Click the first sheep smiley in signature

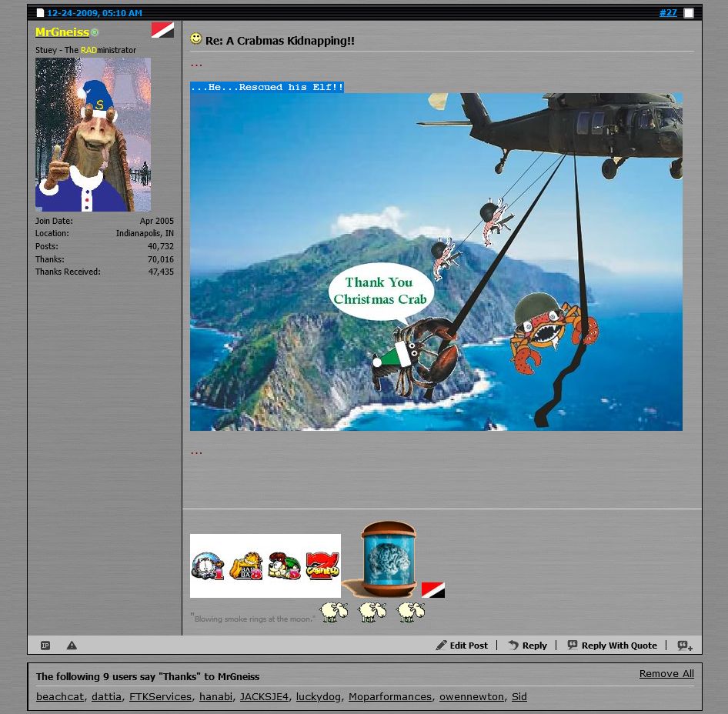coord(334,612)
